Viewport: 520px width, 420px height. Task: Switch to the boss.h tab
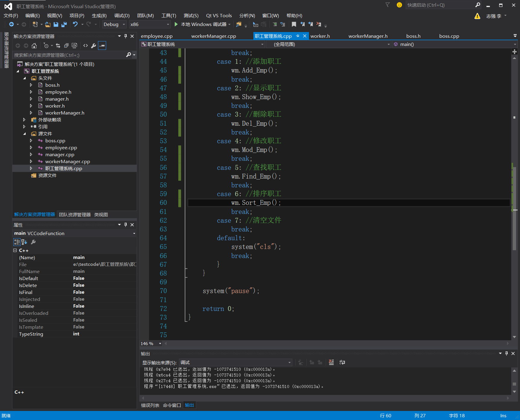(x=413, y=36)
